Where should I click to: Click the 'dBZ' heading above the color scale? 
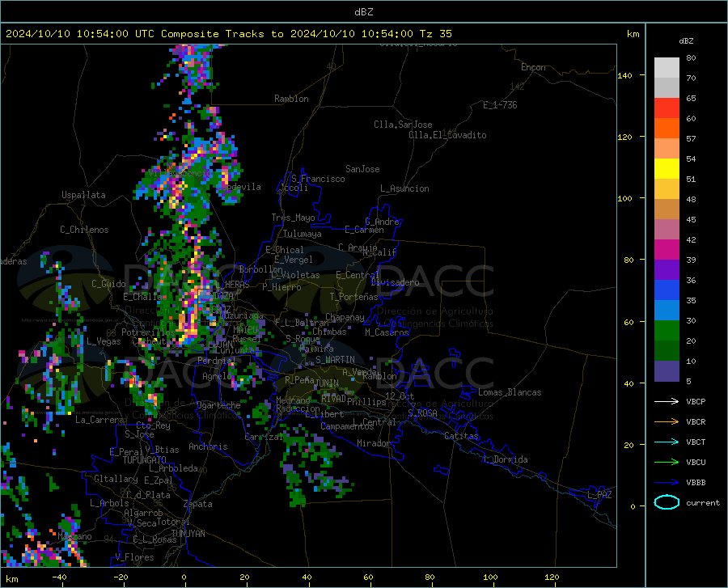pyautogui.click(x=686, y=40)
